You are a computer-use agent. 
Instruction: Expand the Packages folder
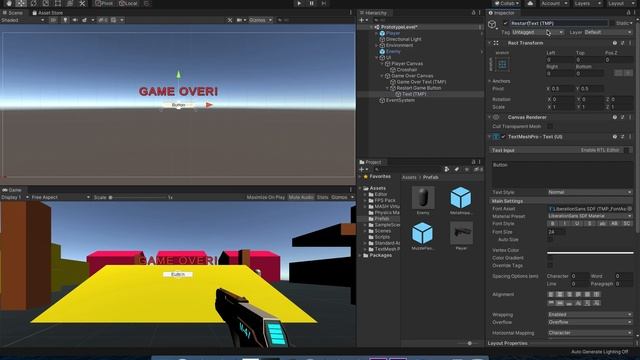361,256
